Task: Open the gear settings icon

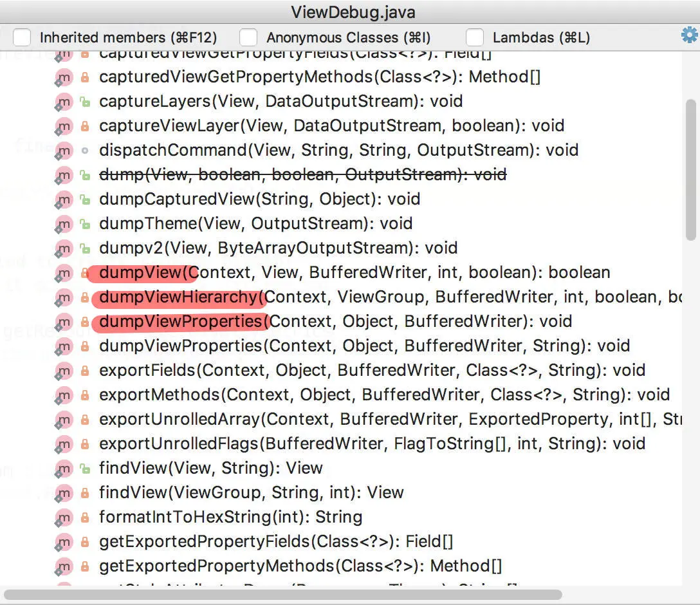Action: click(689, 35)
